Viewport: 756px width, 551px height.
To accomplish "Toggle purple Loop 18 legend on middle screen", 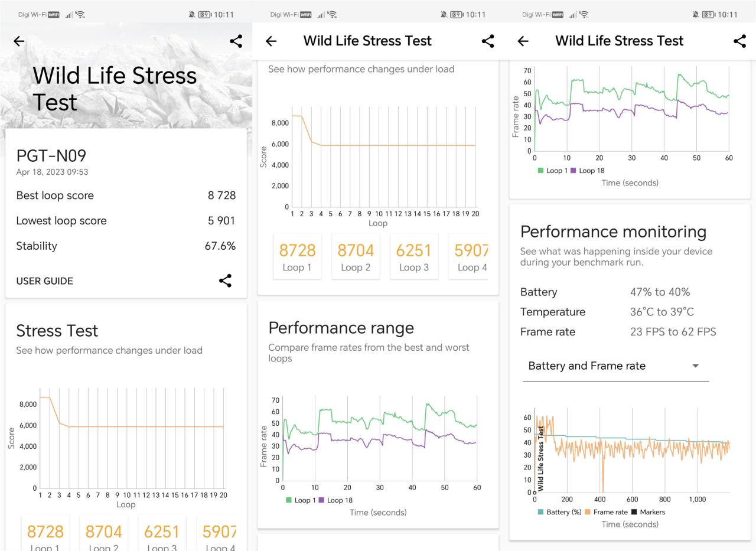I will [335, 500].
